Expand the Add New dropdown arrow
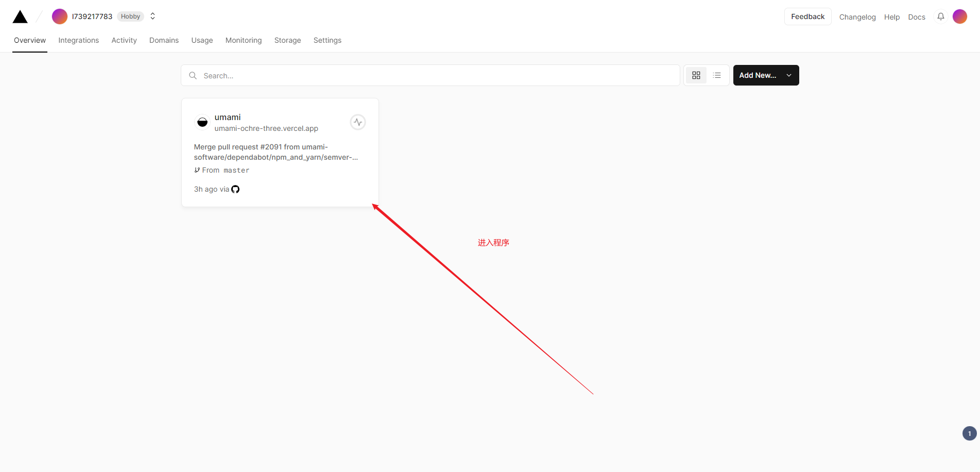The width and height of the screenshot is (980, 472). coord(789,75)
